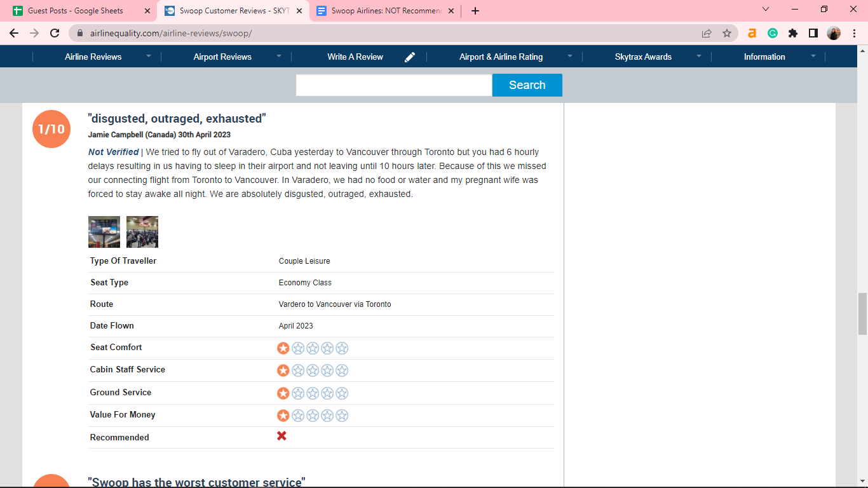This screenshot has width=868, height=488.
Task: Open the "Swoop has the worst customer service" review
Action: click(197, 482)
